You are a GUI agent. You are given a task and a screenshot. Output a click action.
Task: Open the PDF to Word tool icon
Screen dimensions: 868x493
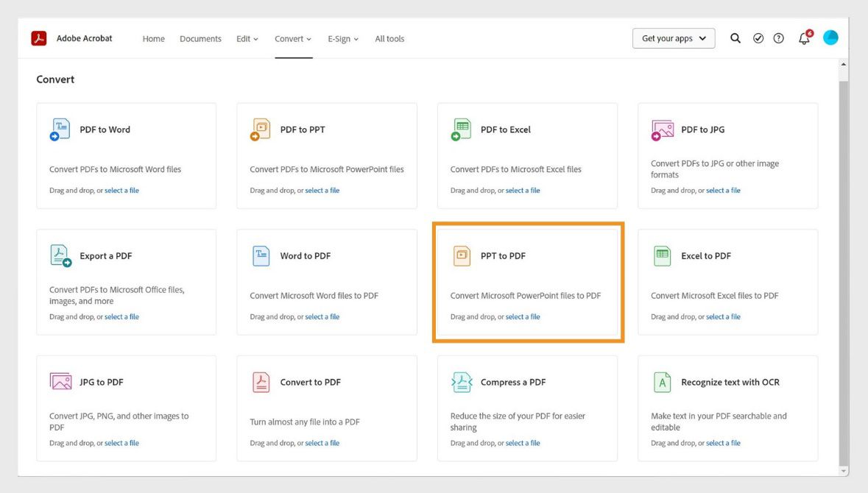pyautogui.click(x=60, y=128)
